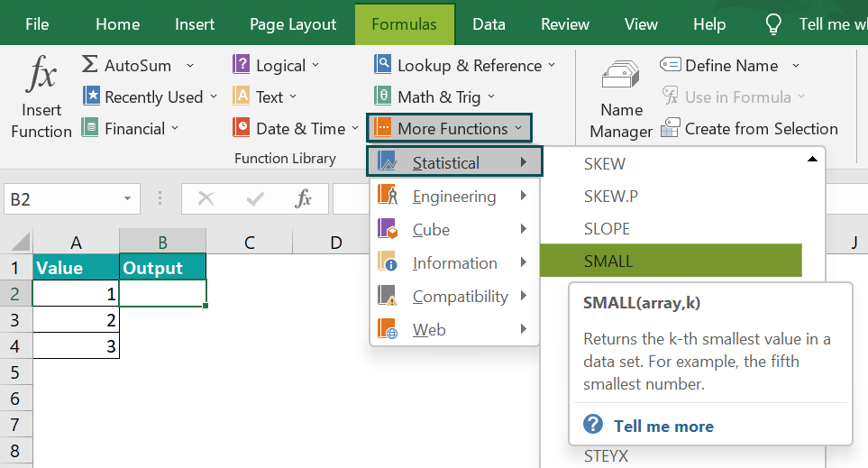The width and height of the screenshot is (868, 468).
Task: Expand the Math & Trig dropdown arrow
Action: click(491, 96)
